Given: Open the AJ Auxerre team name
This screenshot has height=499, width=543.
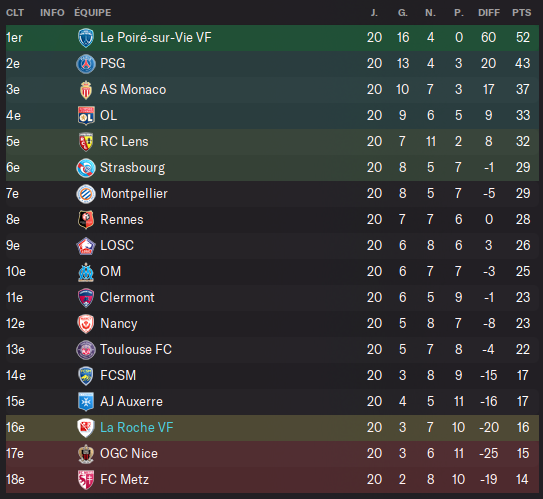Looking at the screenshot, I should coord(131,402).
